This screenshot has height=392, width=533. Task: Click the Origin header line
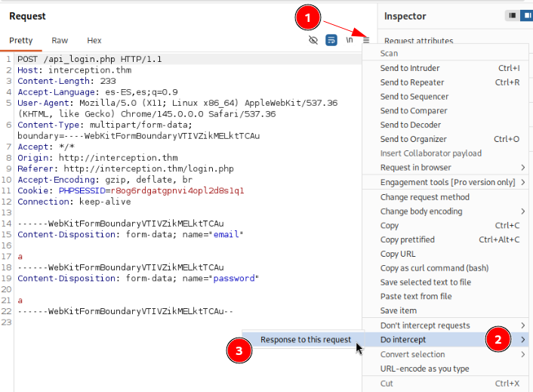(x=97, y=158)
